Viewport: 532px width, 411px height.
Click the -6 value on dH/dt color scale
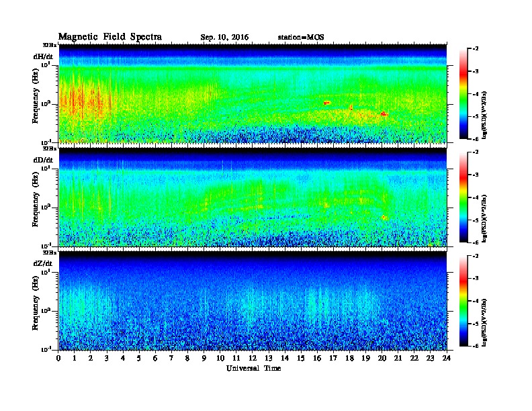[x=476, y=139]
